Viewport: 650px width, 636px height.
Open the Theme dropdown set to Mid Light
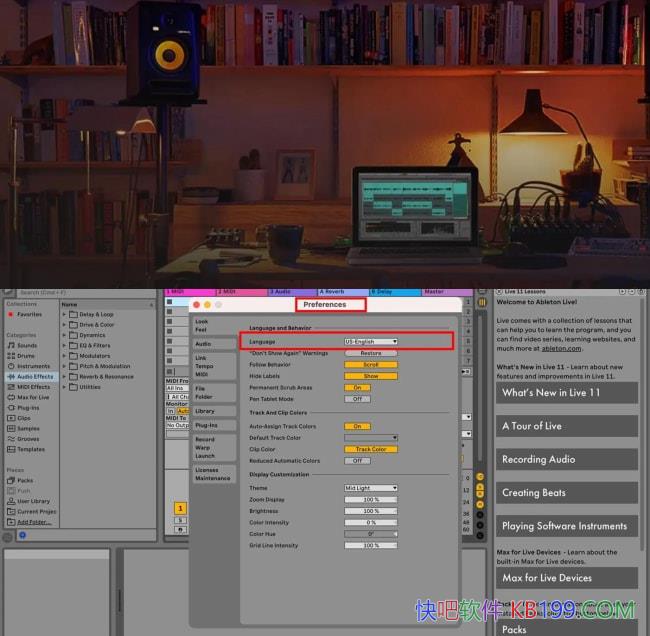pyautogui.click(x=370, y=488)
